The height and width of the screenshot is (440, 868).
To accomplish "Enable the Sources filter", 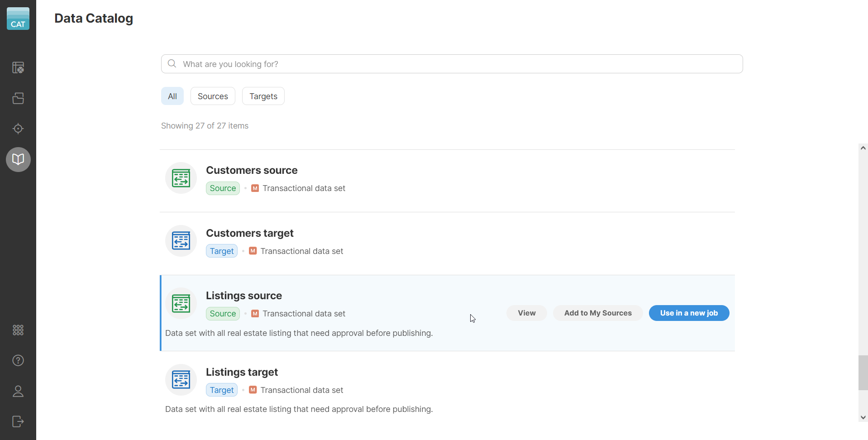I will click(213, 96).
